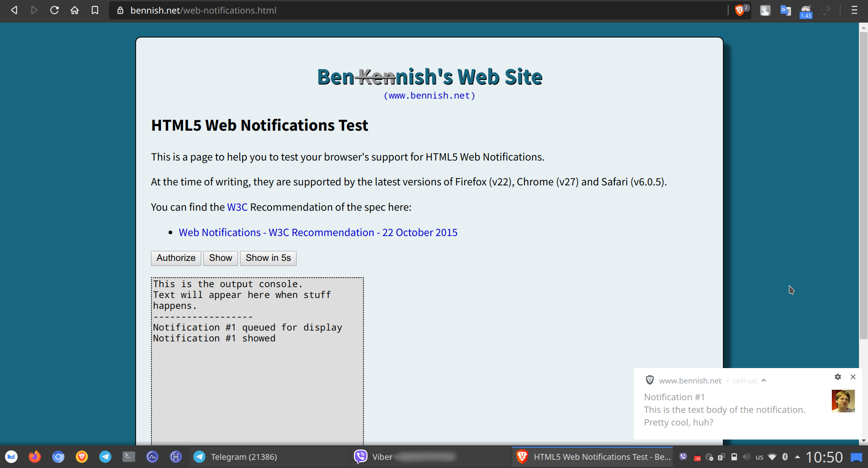Open the notification settings gear
The image size is (868, 468).
[838, 377]
